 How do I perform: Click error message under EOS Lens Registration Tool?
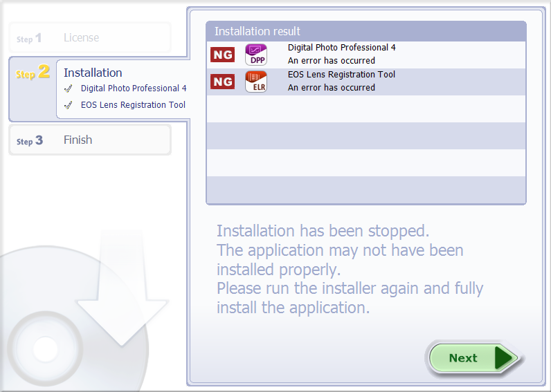click(332, 88)
